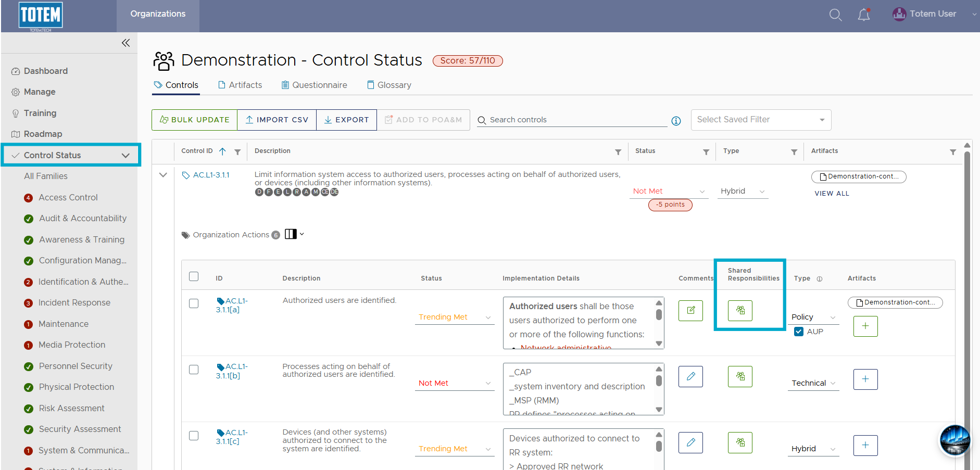Open Hybrid type dropdown for AC.L1-3.1.1
This screenshot has height=470, width=980.
click(743, 192)
